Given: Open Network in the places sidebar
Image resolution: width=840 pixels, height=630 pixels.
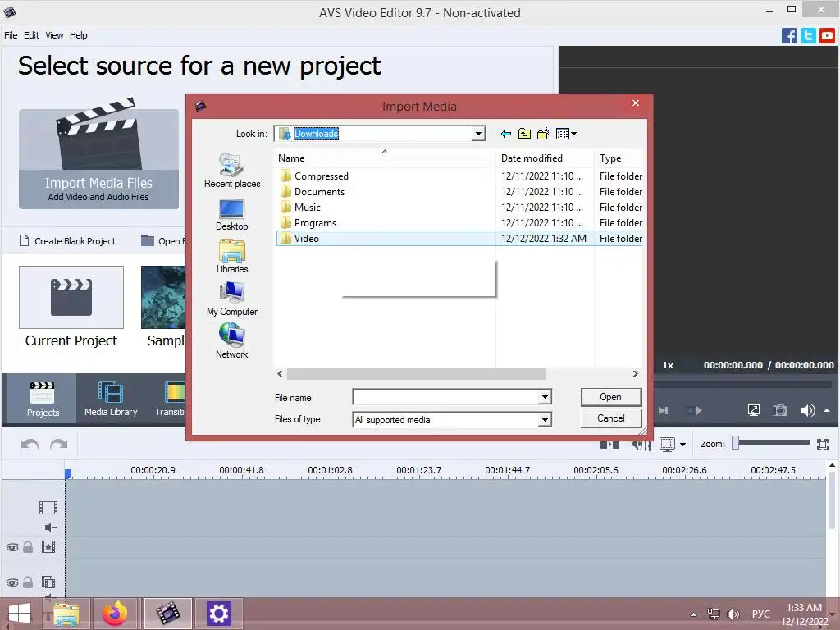Looking at the screenshot, I should 232,342.
